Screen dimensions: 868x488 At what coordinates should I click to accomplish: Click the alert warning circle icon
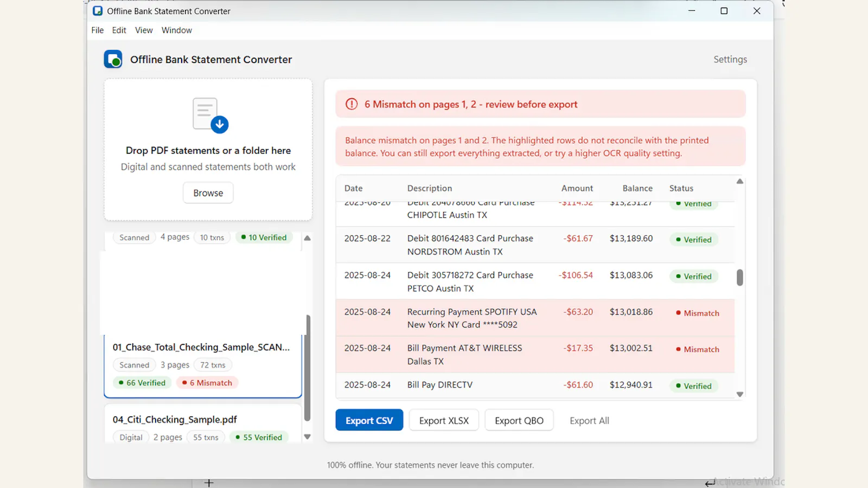point(352,104)
